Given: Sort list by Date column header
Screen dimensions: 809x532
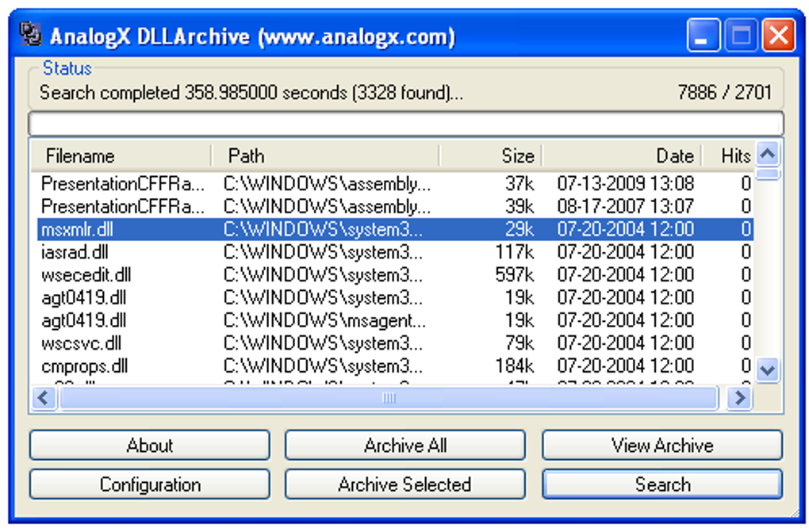Looking at the screenshot, I should [x=621, y=156].
